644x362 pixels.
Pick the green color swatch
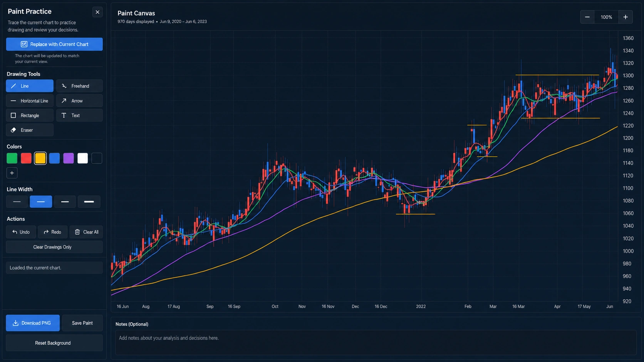pos(12,158)
